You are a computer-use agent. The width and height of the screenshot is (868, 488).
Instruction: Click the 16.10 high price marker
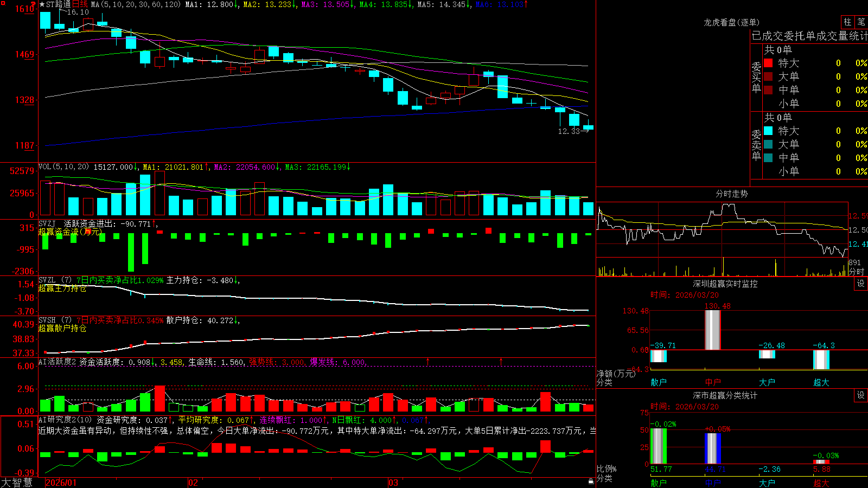[78, 12]
